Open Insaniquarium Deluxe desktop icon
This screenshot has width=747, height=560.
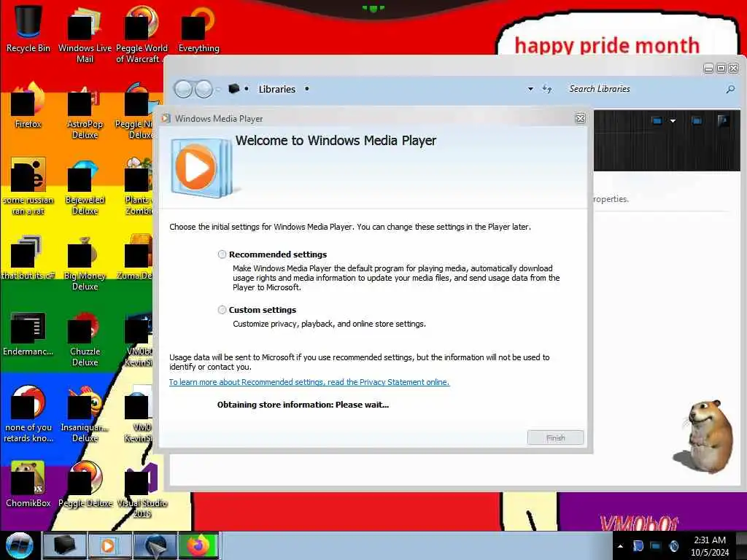[85, 414]
